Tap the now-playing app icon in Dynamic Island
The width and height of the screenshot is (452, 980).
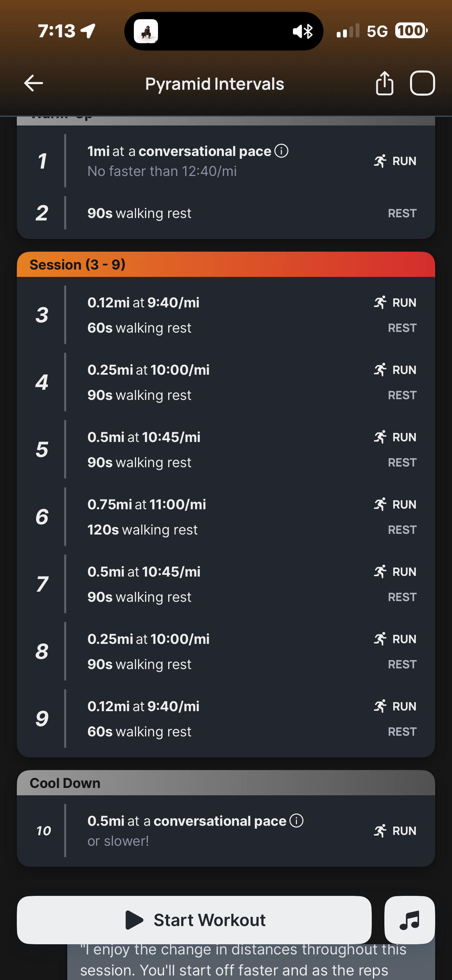(146, 31)
